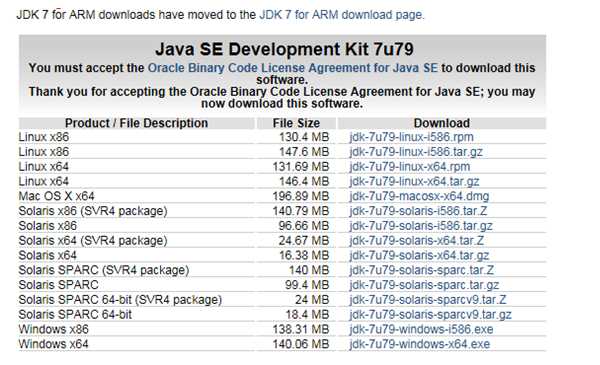Download jdk-7u79-linux-x64.tar.gz
600x365 pixels.
click(414, 181)
